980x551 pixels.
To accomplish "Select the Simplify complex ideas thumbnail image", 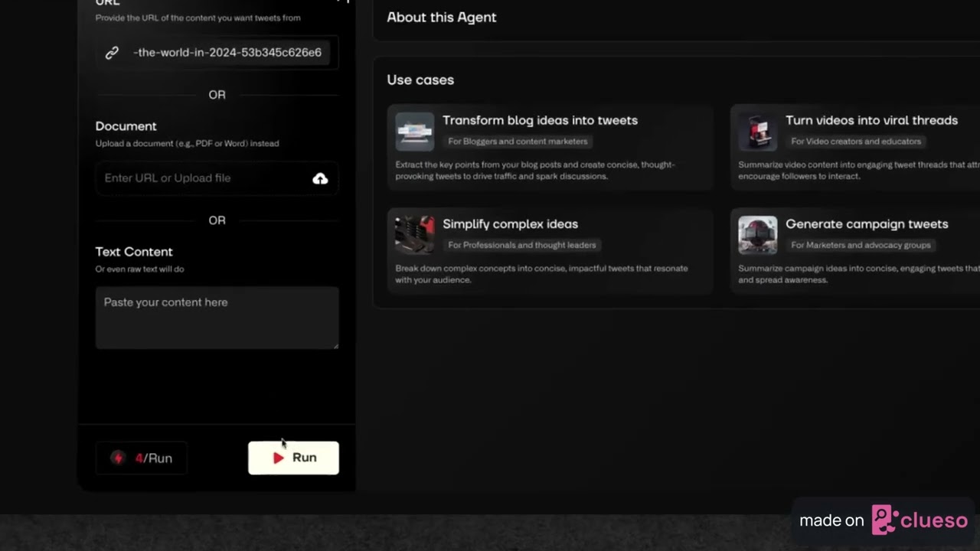I will coord(414,235).
